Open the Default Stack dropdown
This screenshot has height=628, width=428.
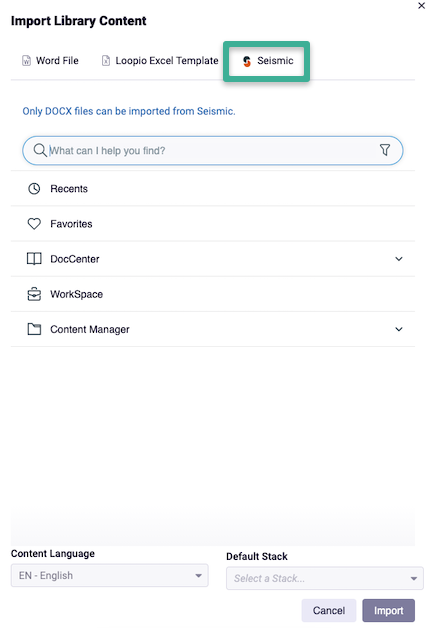(x=325, y=578)
